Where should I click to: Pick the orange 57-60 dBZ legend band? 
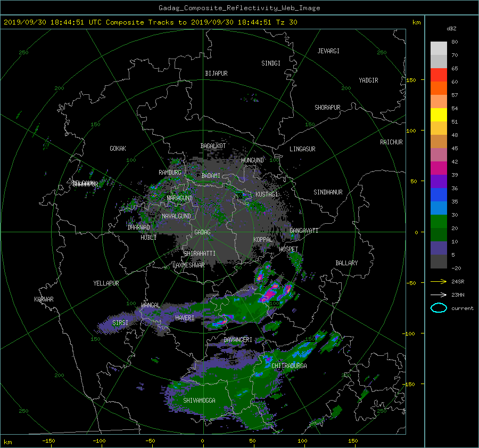(439, 88)
